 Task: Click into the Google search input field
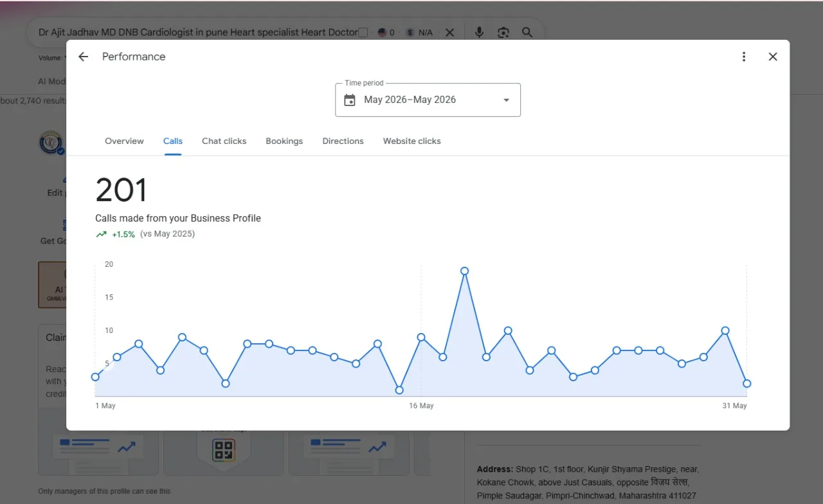197,32
